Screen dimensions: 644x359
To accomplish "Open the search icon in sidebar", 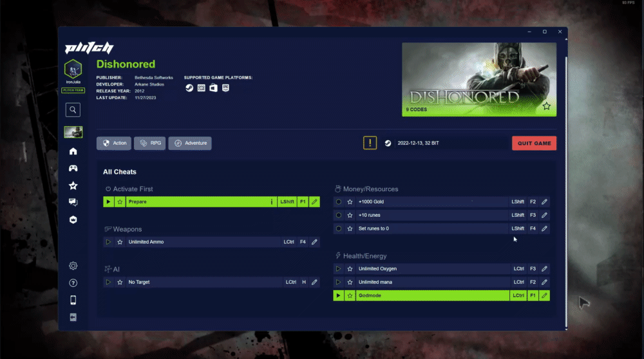I will pos(73,109).
